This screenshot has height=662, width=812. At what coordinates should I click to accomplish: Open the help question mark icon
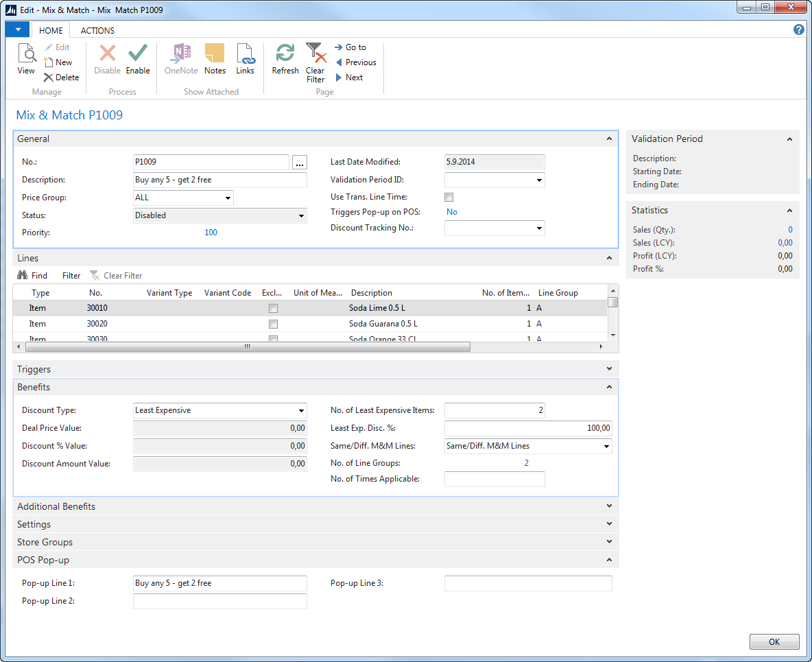pyautogui.click(x=798, y=29)
